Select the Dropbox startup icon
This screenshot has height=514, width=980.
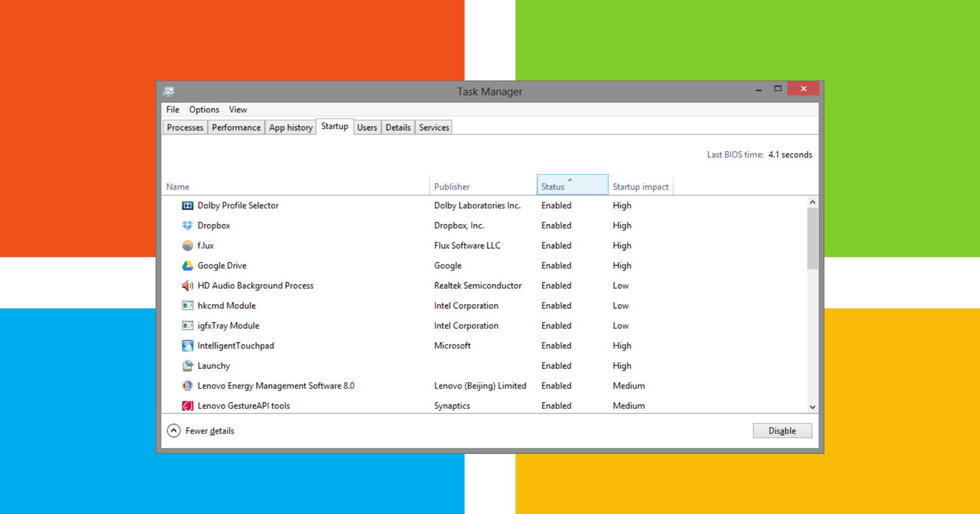tap(187, 226)
